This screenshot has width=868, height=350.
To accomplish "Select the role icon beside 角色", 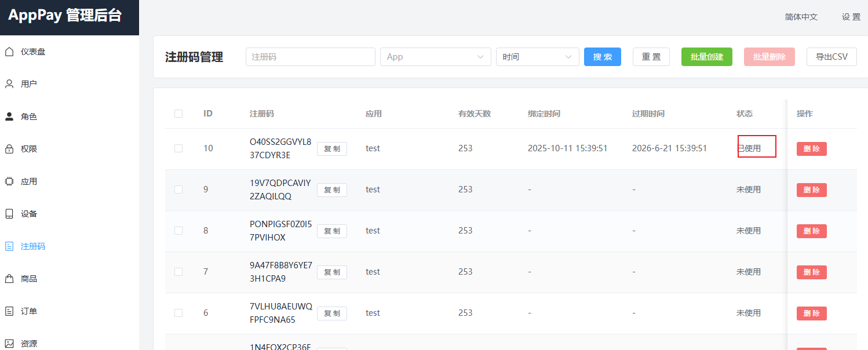I will point(9,116).
